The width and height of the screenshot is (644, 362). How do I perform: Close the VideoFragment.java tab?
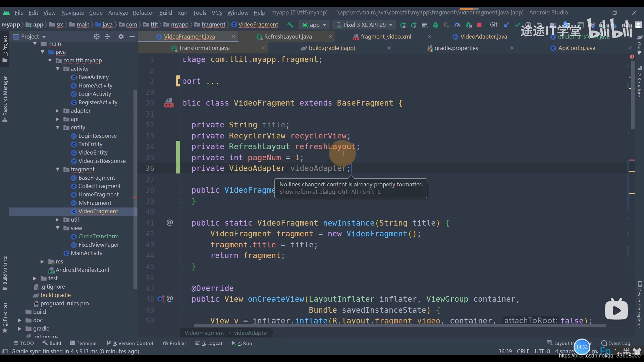[233, 37]
